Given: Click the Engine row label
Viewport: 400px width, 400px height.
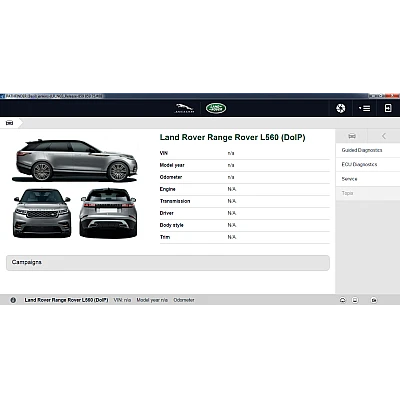Looking at the screenshot, I should tap(167, 189).
